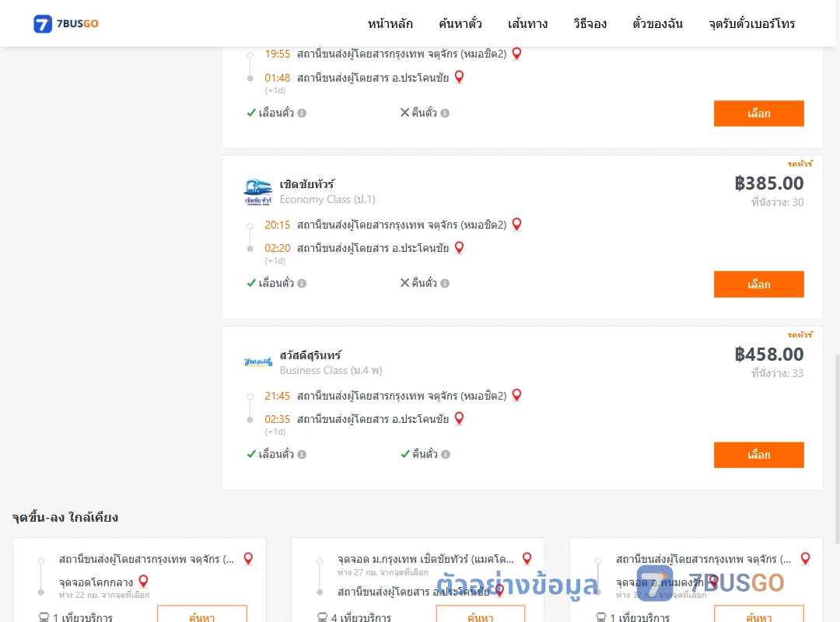Click the 21:45 departure time
The height and width of the screenshot is (622, 840).
(x=277, y=396)
